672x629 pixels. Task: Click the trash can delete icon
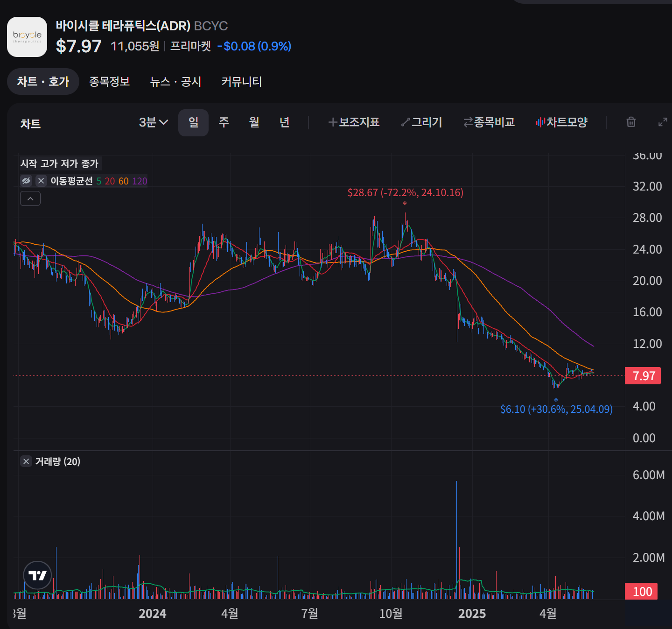click(631, 122)
